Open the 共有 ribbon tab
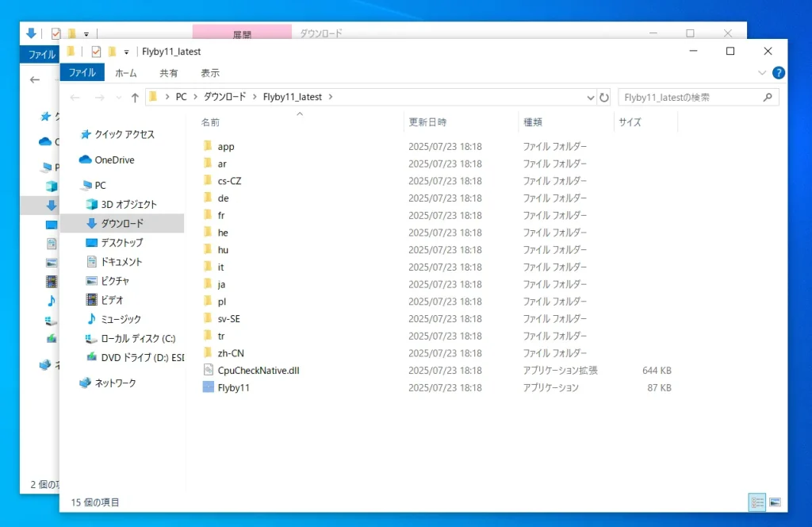Viewport: 812px width, 527px height. (168, 73)
